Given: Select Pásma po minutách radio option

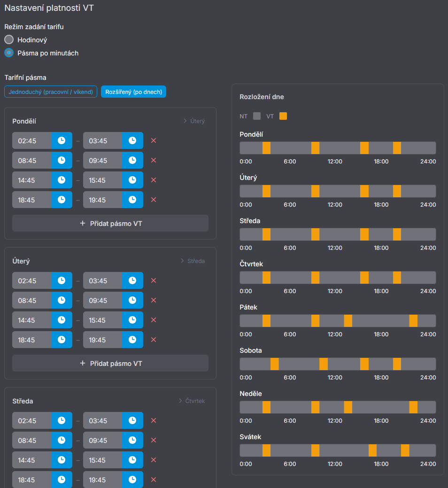Looking at the screenshot, I should coord(9,53).
